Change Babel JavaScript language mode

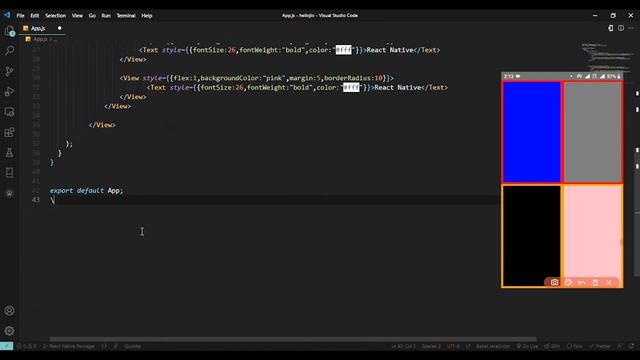coord(493,346)
